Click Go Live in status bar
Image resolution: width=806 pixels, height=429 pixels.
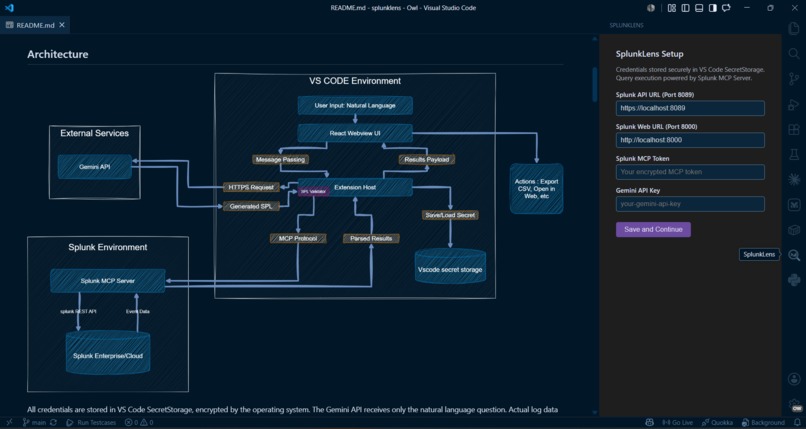point(677,422)
